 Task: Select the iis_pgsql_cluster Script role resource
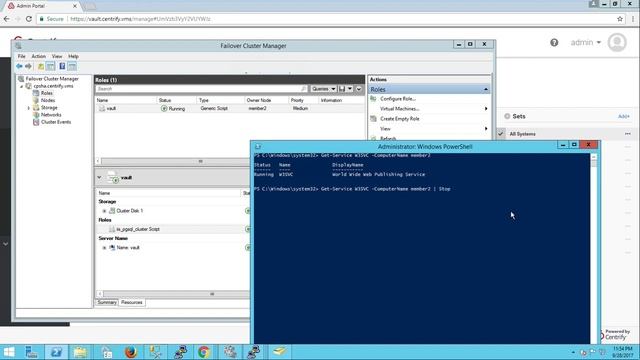tap(138, 229)
